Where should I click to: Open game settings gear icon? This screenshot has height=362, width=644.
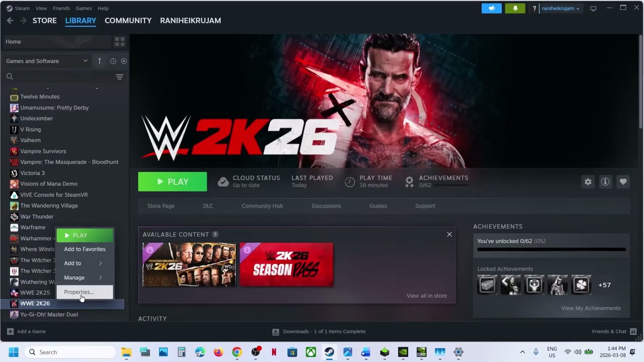[x=588, y=182]
